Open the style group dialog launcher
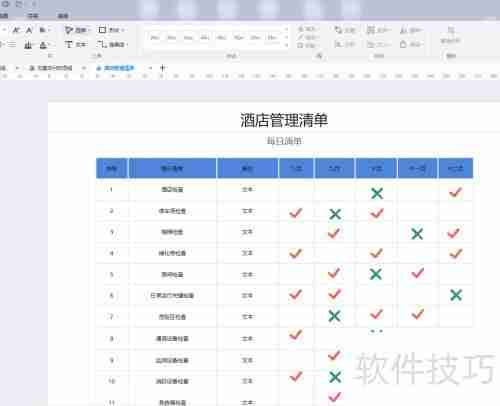The width and height of the screenshot is (500, 406). pyautogui.click(x=319, y=56)
